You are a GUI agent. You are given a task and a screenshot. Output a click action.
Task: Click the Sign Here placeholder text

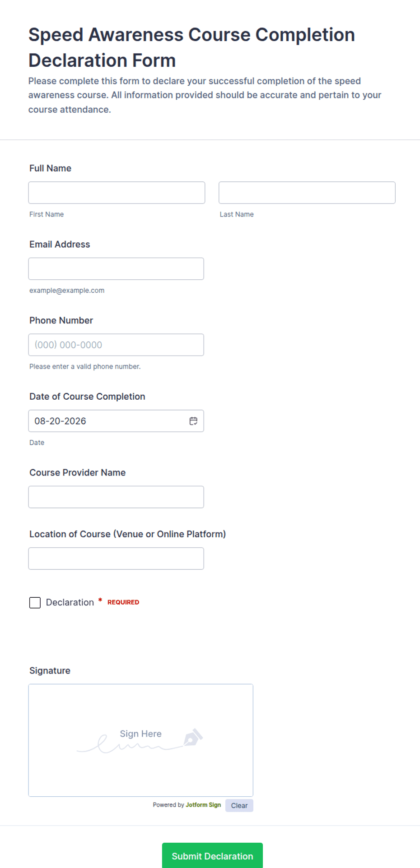tap(140, 734)
